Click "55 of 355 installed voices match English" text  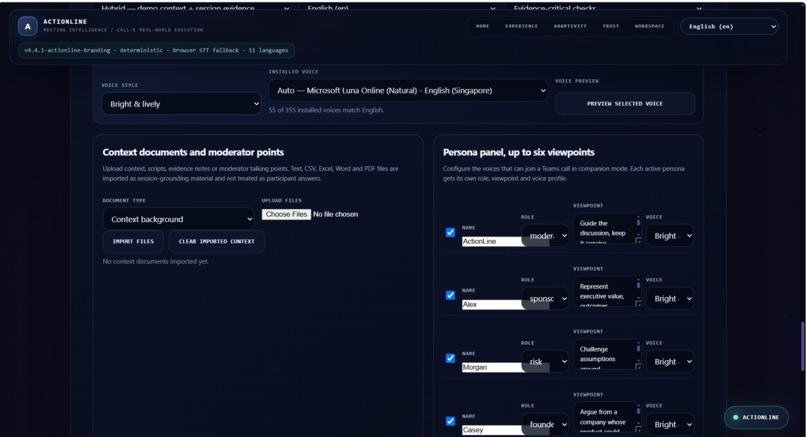pos(326,110)
